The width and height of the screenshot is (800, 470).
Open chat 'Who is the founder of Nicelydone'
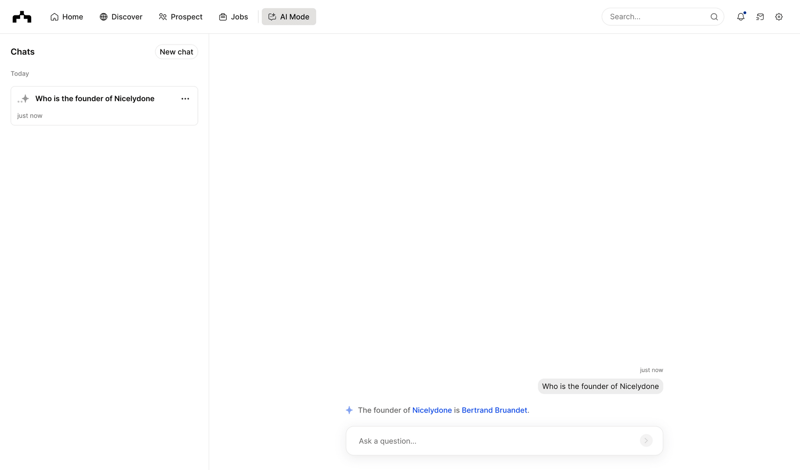point(104,106)
